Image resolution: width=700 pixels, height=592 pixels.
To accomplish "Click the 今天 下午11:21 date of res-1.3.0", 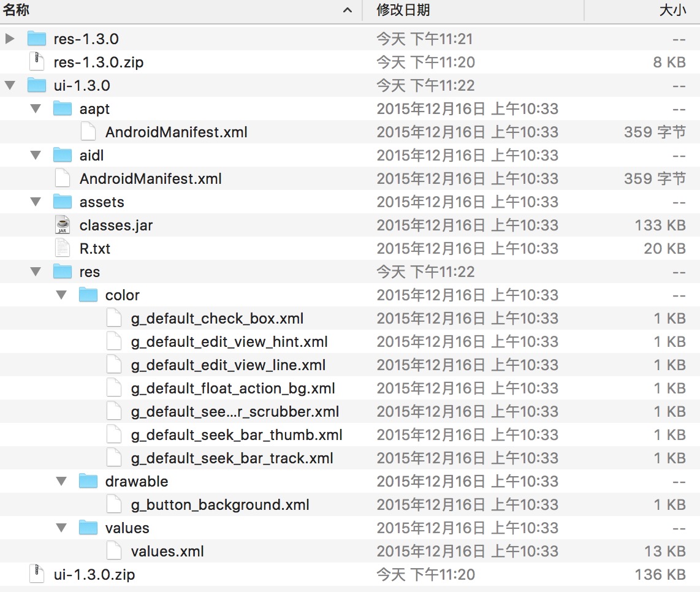I will click(425, 39).
